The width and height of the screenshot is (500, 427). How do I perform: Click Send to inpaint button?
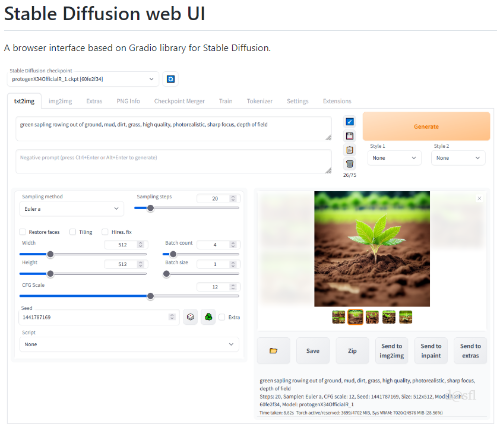coord(431,351)
